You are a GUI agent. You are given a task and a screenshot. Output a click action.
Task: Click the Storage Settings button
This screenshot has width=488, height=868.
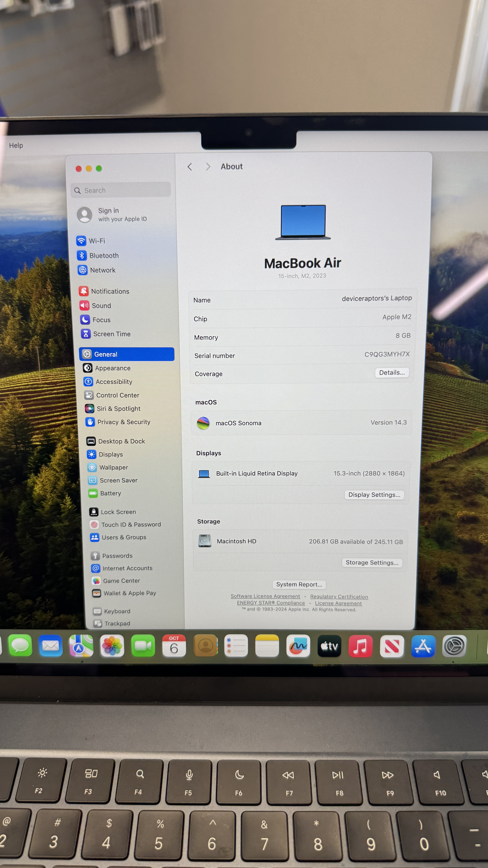[x=372, y=562]
